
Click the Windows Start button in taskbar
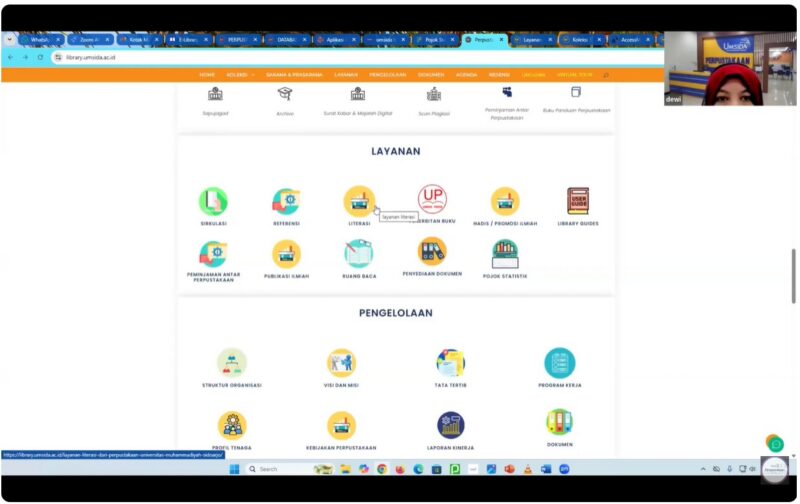tap(234, 469)
